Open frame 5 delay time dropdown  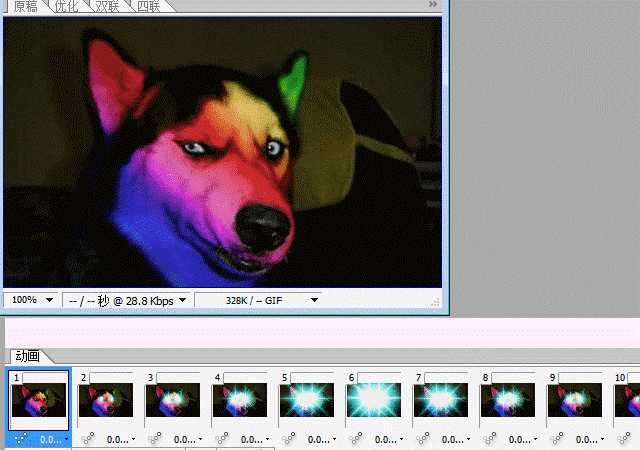click(322, 440)
